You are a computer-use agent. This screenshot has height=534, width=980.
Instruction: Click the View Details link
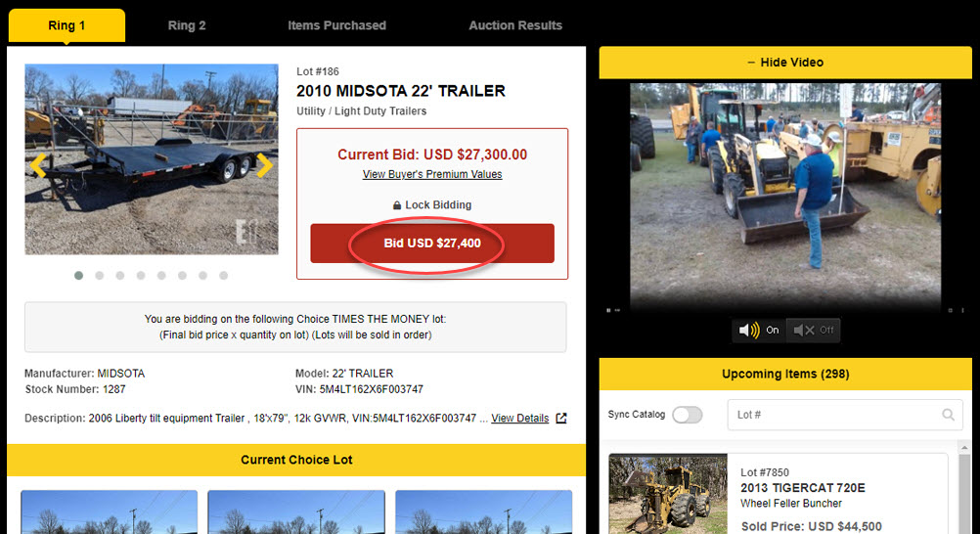click(x=519, y=419)
